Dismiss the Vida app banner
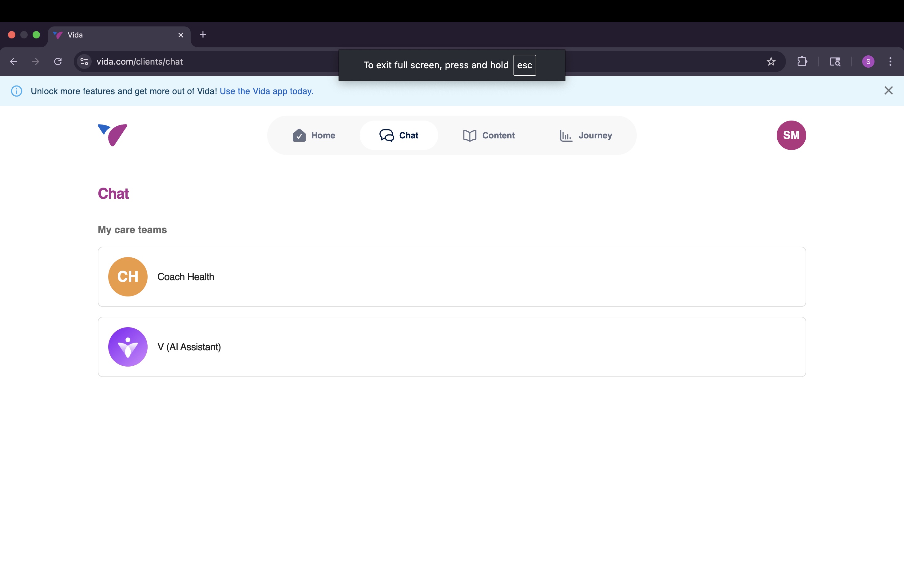Viewport: 904px width, 588px height. pyautogui.click(x=888, y=90)
